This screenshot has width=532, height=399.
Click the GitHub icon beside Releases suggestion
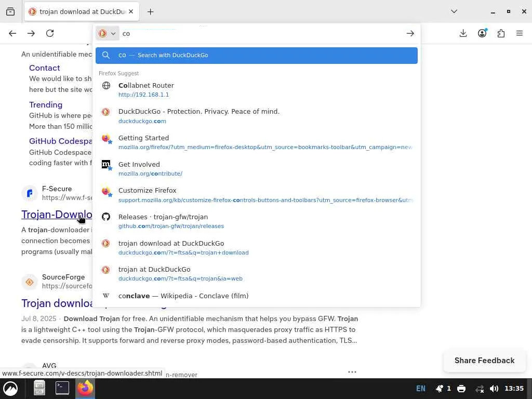click(x=106, y=217)
